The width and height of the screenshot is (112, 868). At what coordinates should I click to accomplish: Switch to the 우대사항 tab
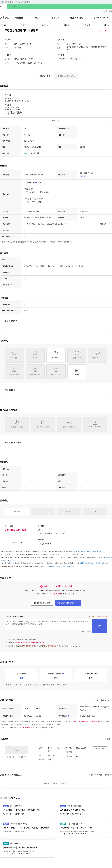[45, 25]
